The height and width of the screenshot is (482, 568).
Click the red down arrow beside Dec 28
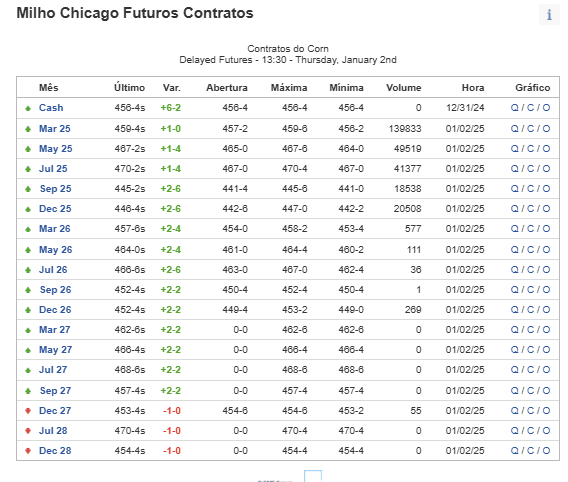click(28, 450)
